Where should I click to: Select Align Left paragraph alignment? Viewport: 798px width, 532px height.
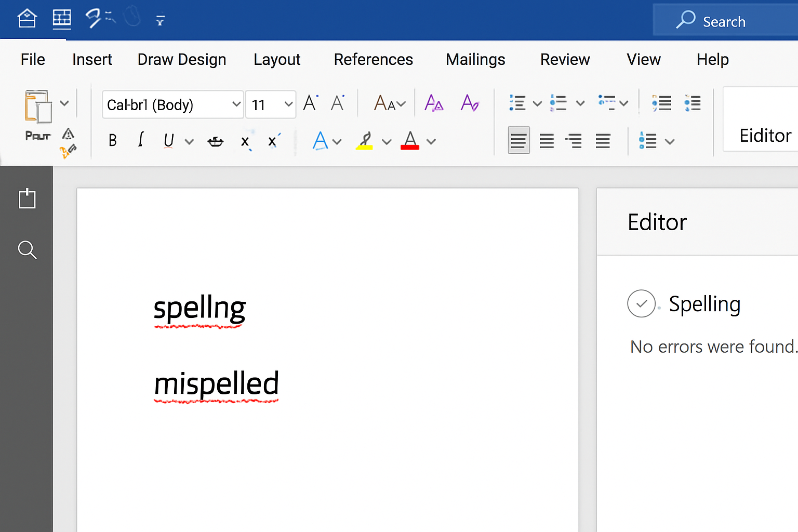[518, 140]
